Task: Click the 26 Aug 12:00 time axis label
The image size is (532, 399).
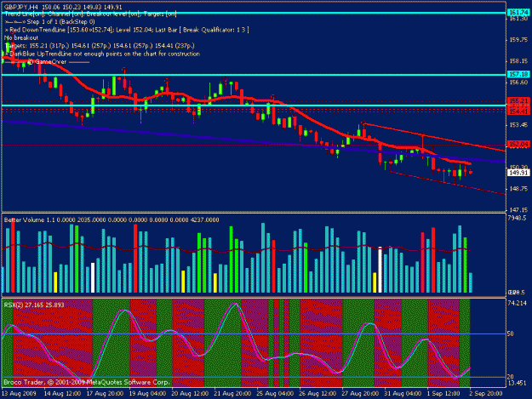Action: point(317,394)
